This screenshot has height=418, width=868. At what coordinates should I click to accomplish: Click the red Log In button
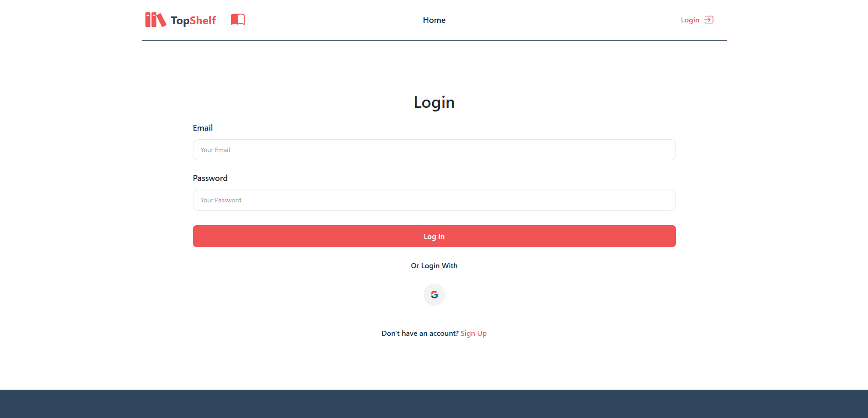[x=434, y=236]
